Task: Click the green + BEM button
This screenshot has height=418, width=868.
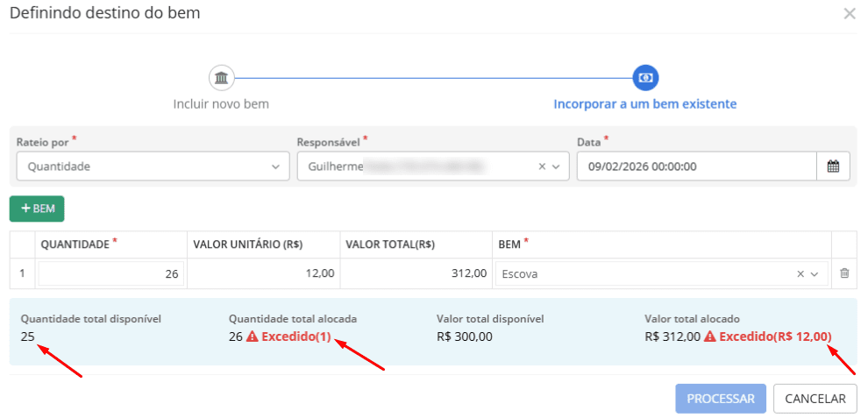Action: (x=37, y=209)
